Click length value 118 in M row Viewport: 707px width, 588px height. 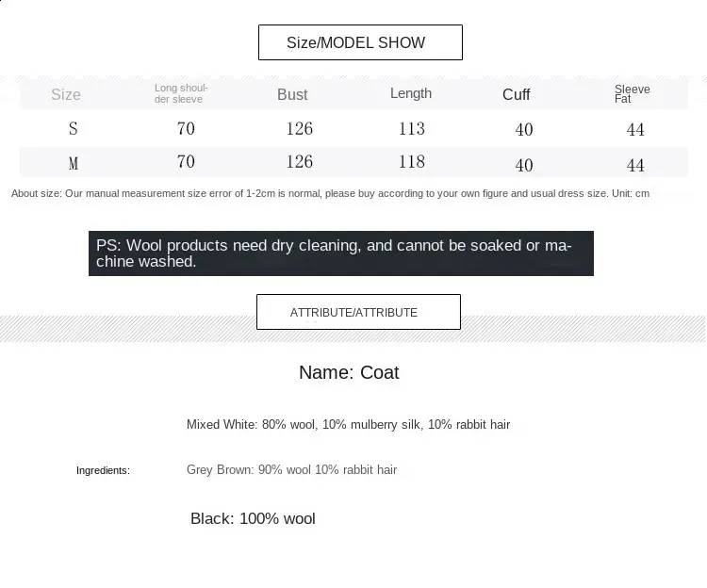[412, 162]
